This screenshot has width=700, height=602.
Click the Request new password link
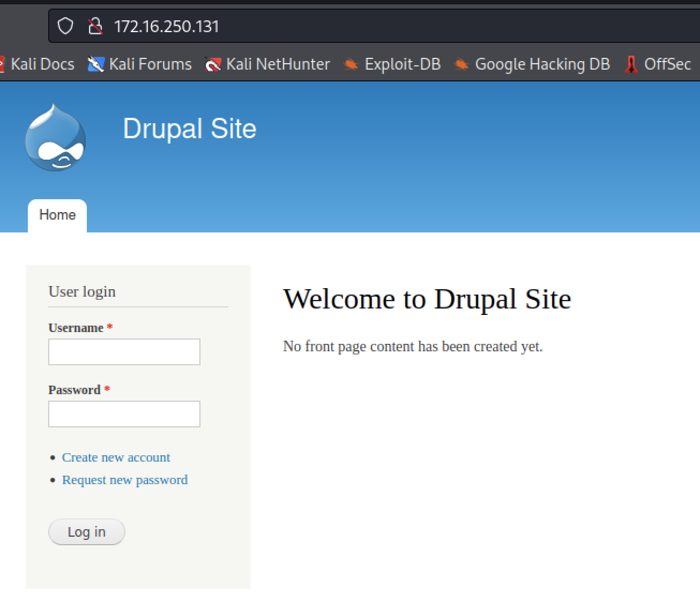pos(124,480)
